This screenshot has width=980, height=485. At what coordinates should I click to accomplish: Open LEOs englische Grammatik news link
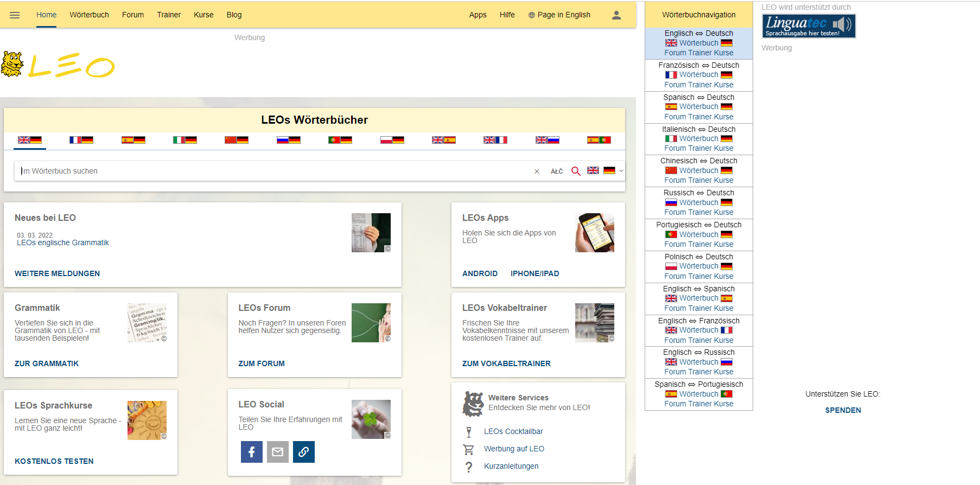[x=63, y=243]
